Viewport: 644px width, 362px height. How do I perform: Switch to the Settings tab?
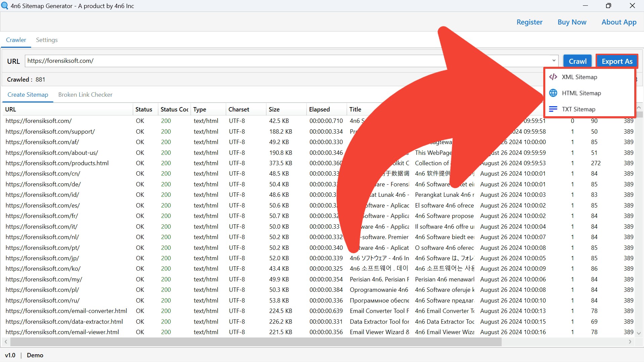point(47,40)
